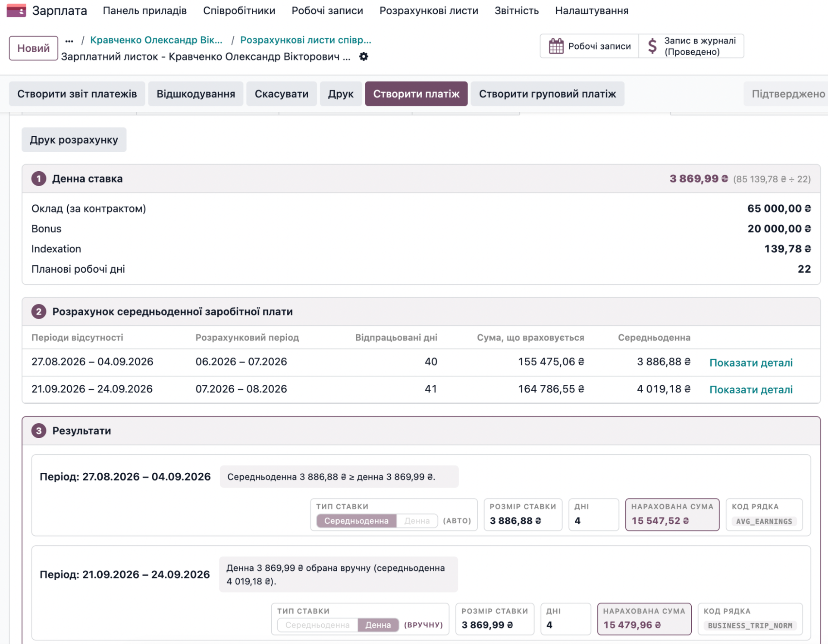
Task: Click BUSINESS_TRIP_NORM row code tag
Action: 750,625
